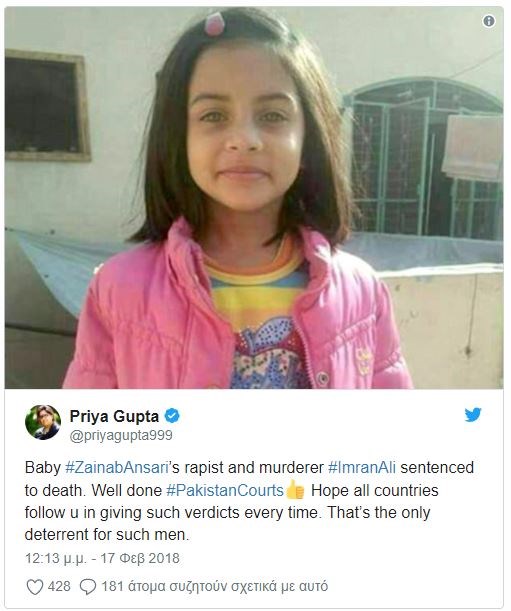Open the #ZainabAnsari hashtag
Image resolution: width=511 pixels, height=611 pixels.
click(x=117, y=467)
